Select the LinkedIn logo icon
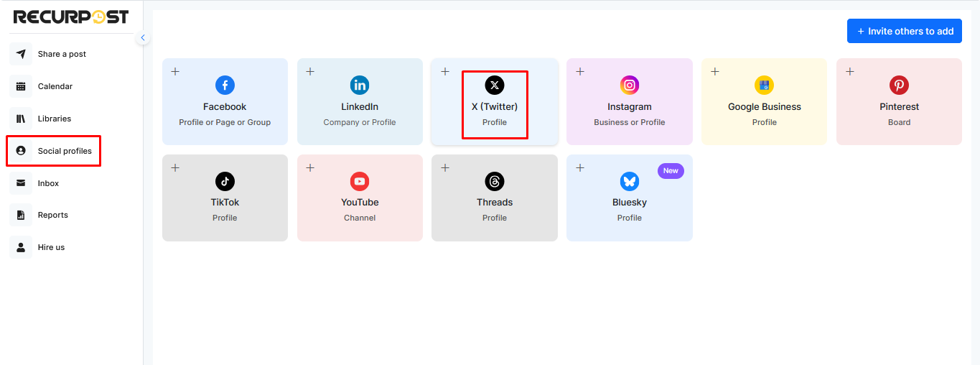This screenshot has height=365, width=980. pos(360,86)
